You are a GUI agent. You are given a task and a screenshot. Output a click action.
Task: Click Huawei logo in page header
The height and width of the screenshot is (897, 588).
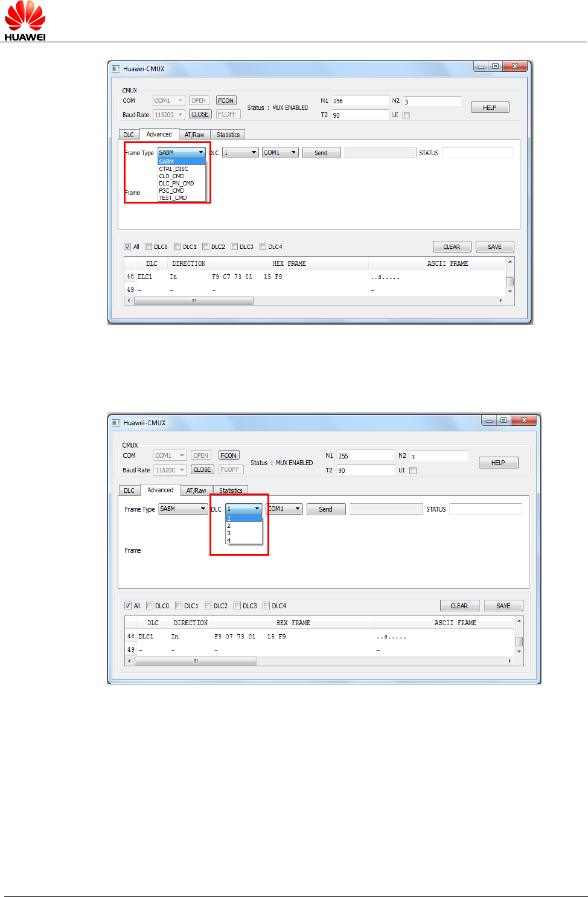pyautogui.click(x=25, y=21)
